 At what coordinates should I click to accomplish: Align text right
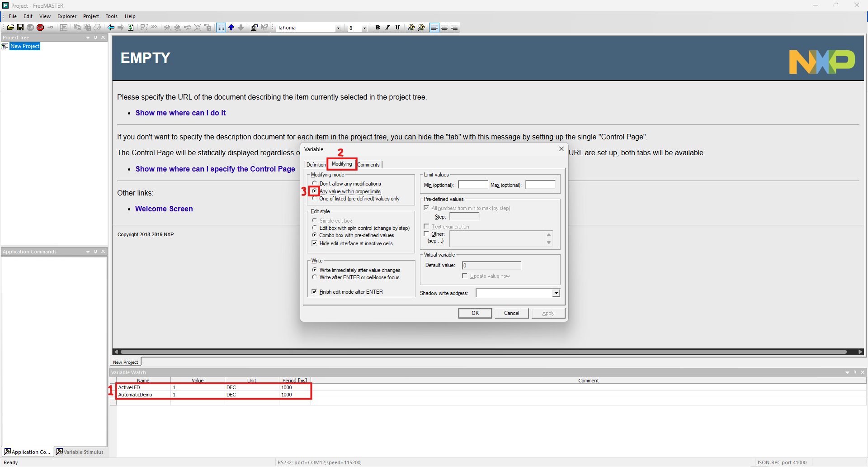coord(454,28)
